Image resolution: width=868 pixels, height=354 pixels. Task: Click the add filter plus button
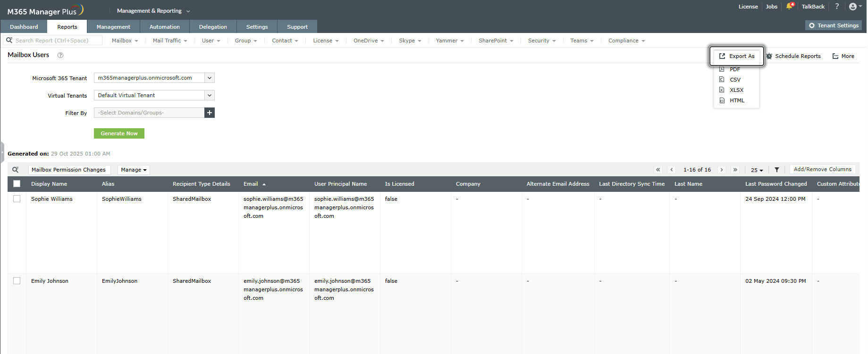click(210, 113)
